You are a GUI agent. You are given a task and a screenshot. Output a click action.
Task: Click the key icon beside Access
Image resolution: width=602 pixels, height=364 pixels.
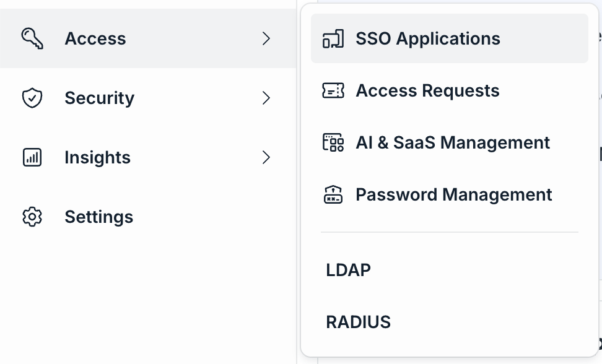pos(32,38)
